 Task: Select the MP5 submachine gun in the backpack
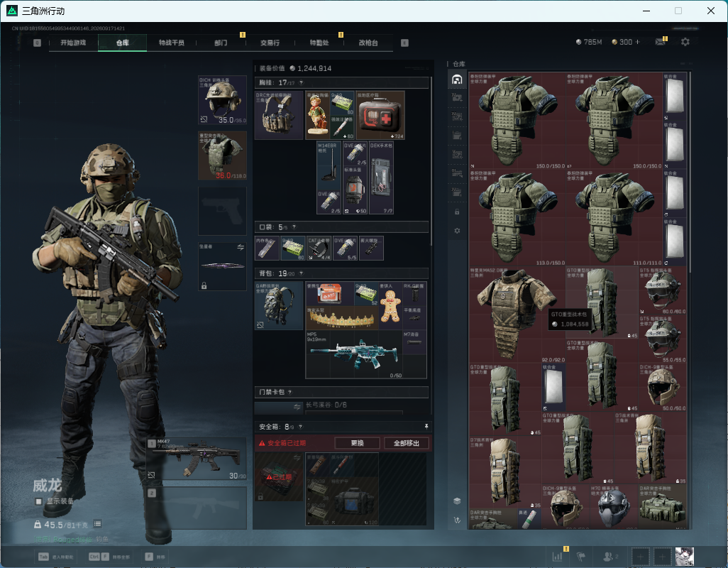point(354,354)
